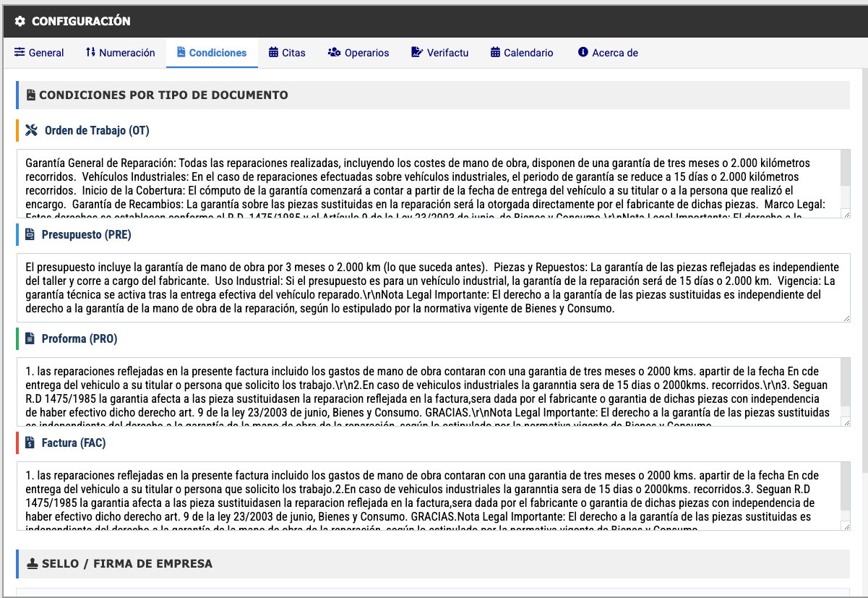Viewport: 868px width, 598px height.
Task: Click the Operarios people icon
Action: [x=334, y=53]
